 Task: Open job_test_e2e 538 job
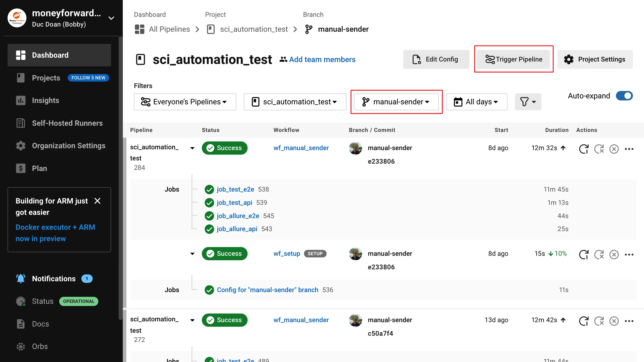[x=235, y=189]
